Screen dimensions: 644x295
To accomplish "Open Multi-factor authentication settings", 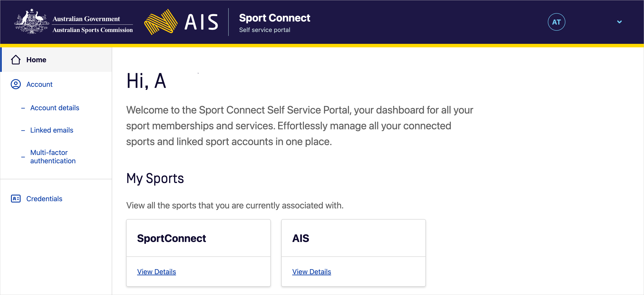I will pos(53,156).
